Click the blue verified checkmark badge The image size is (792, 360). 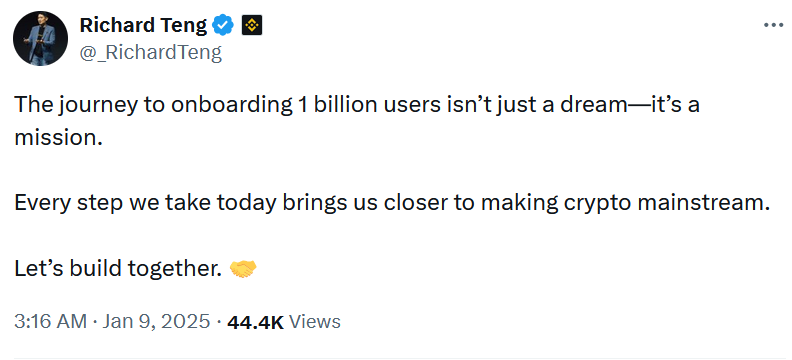tap(223, 25)
